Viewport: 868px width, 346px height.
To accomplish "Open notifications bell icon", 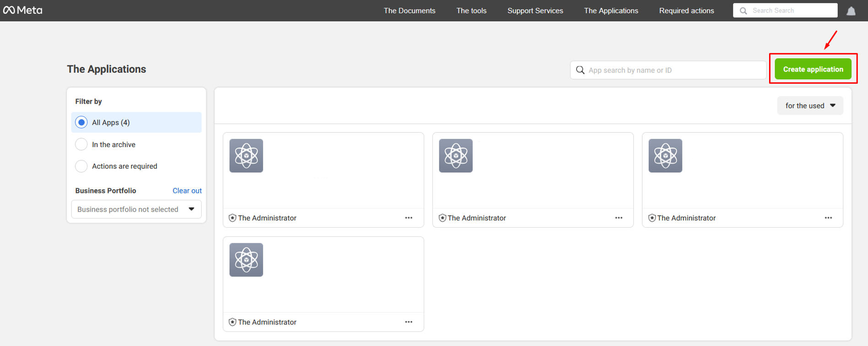I will pyautogui.click(x=851, y=11).
